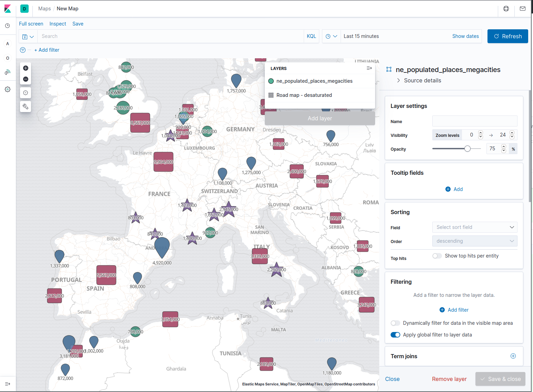Click the sidebar O app icon

[x=8, y=58]
